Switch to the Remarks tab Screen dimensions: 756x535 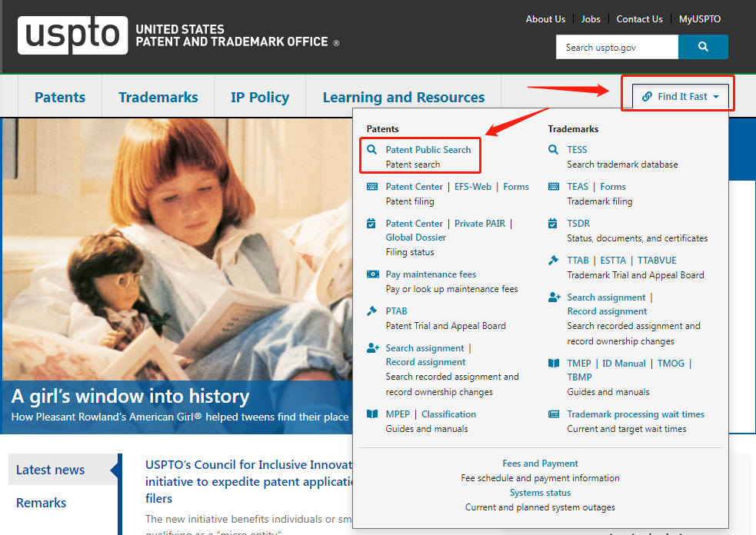point(41,503)
